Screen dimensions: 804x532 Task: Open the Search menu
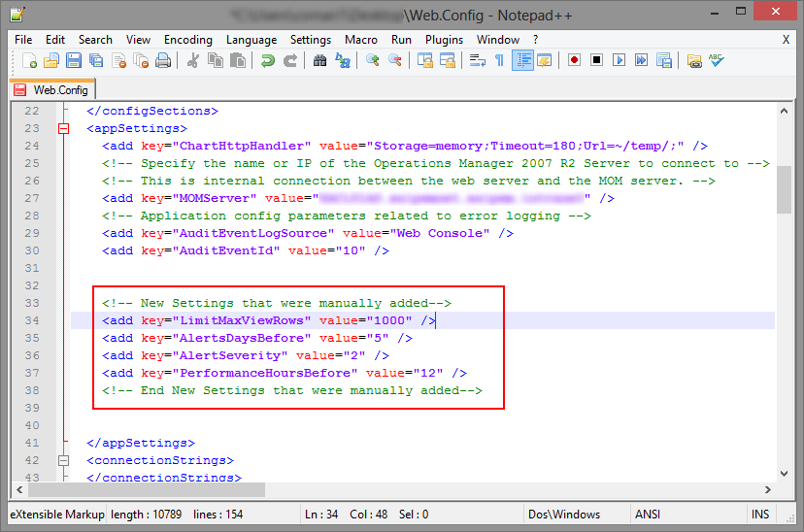coord(95,40)
